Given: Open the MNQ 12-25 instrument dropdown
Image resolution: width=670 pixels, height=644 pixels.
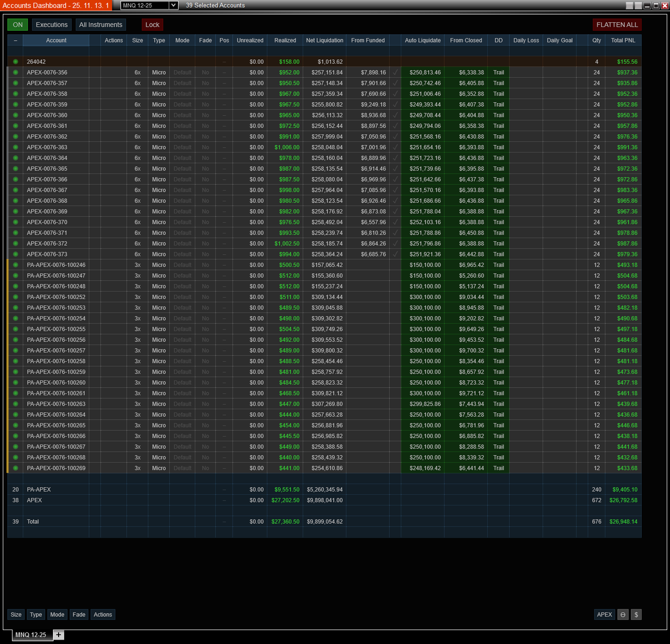Looking at the screenshot, I should pos(149,6).
